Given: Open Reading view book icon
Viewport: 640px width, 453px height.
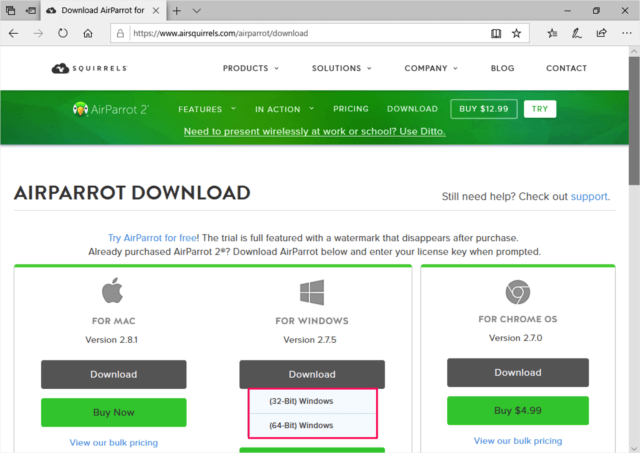Looking at the screenshot, I should tap(495, 33).
